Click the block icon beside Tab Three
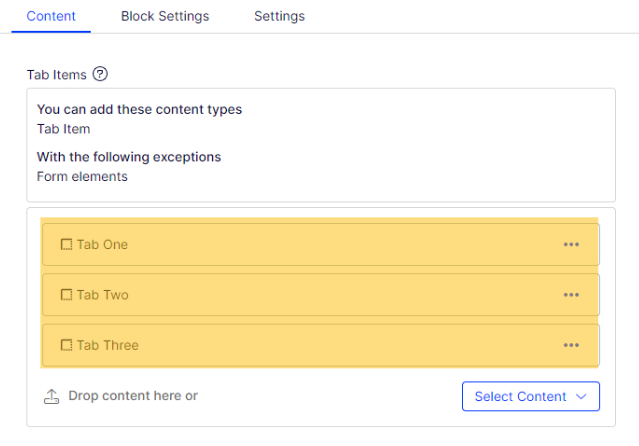 tap(66, 345)
